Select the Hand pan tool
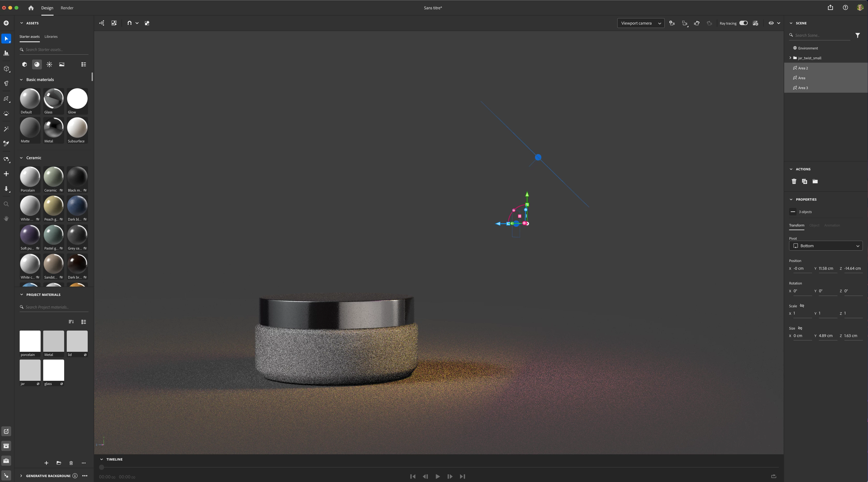Screen dimensions: 868x482 pos(6,218)
